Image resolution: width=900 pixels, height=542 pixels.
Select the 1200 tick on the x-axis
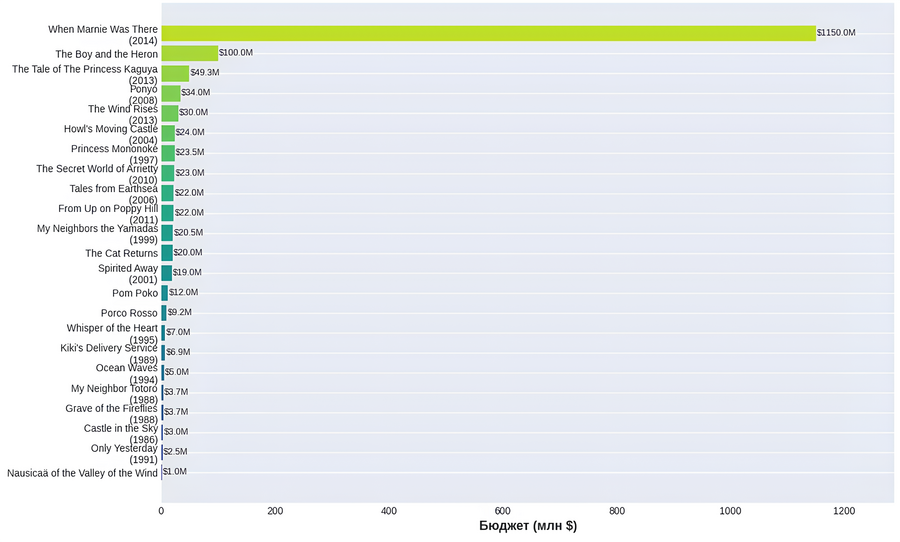coord(844,511)
